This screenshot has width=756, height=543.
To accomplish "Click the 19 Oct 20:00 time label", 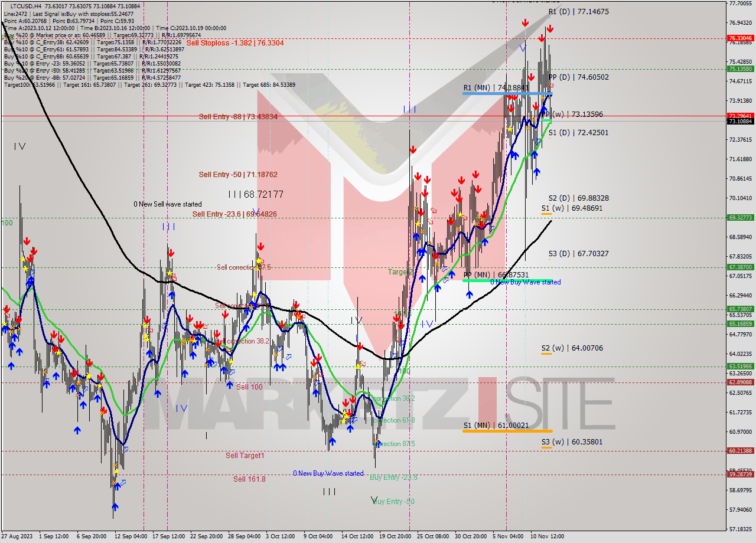I will [x=395, y=537].
